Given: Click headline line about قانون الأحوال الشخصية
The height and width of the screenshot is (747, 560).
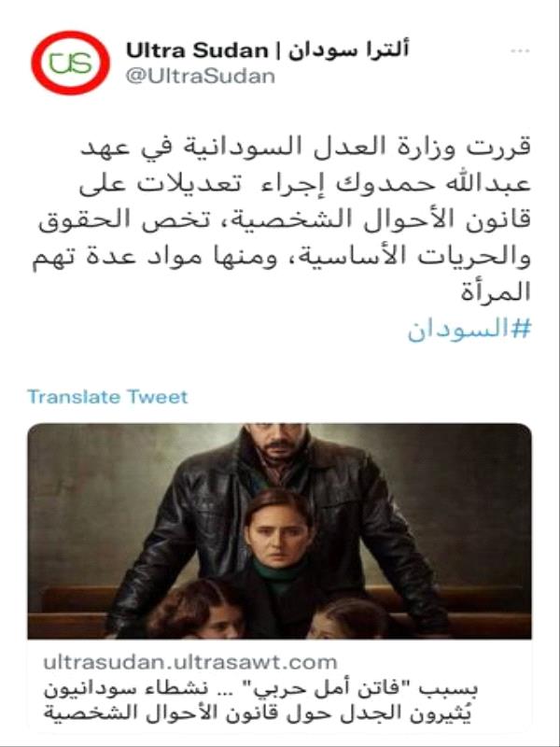Looking at the screenshot, I should [258, 712].
